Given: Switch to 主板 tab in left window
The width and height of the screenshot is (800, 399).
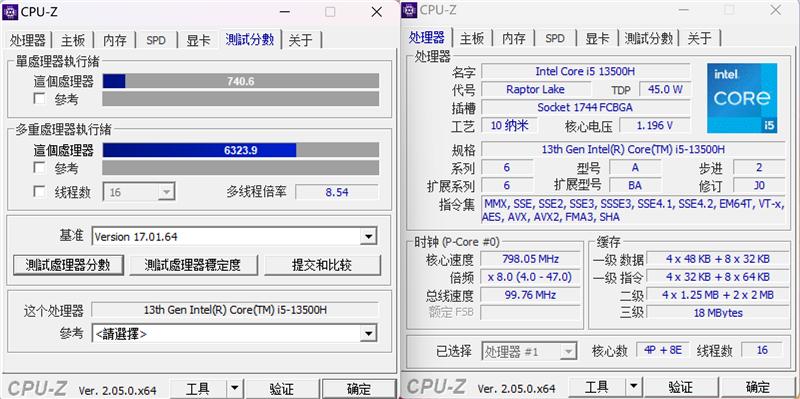Looking at the screenshot, I should pos(73,40).
